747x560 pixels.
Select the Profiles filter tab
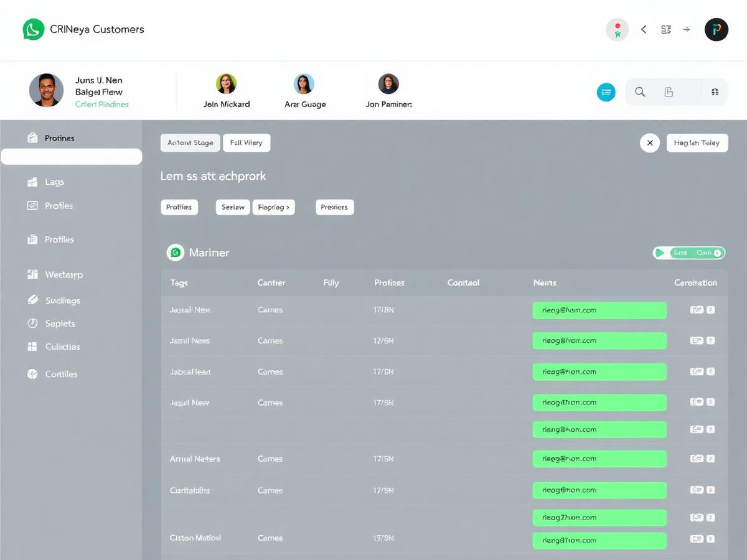tap(179, 207)
